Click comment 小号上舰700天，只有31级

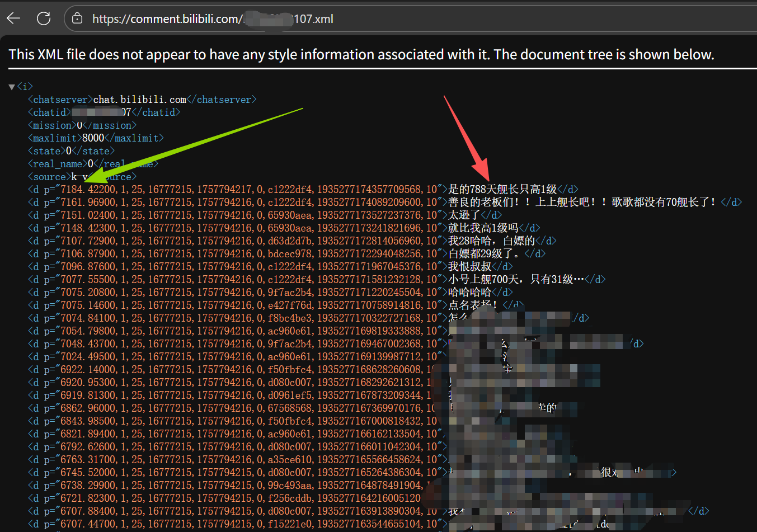point(516,280)
